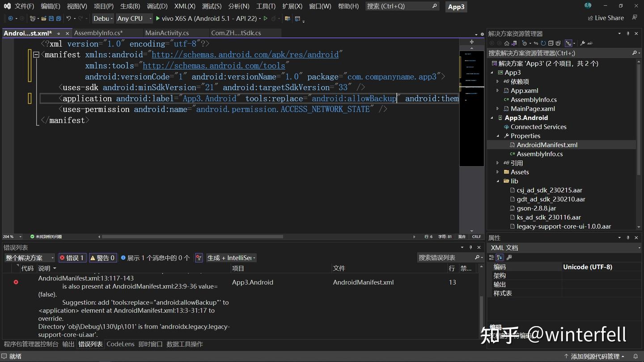Click collapse all icon in Solution Explorer

coord(551,43)
